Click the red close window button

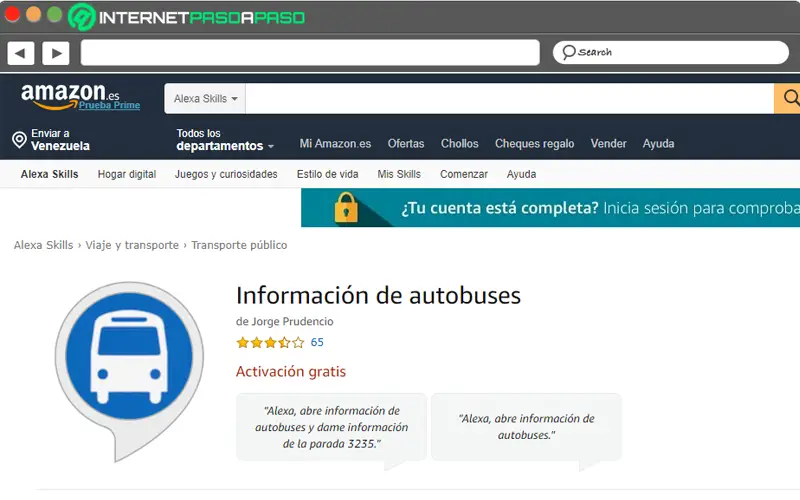pyautogui.click(x=11, y=14)
